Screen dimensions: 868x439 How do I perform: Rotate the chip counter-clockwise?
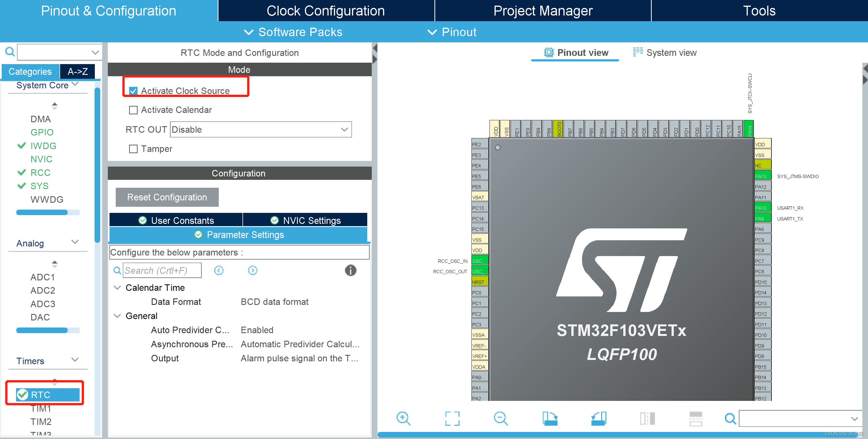pos(599,418)
